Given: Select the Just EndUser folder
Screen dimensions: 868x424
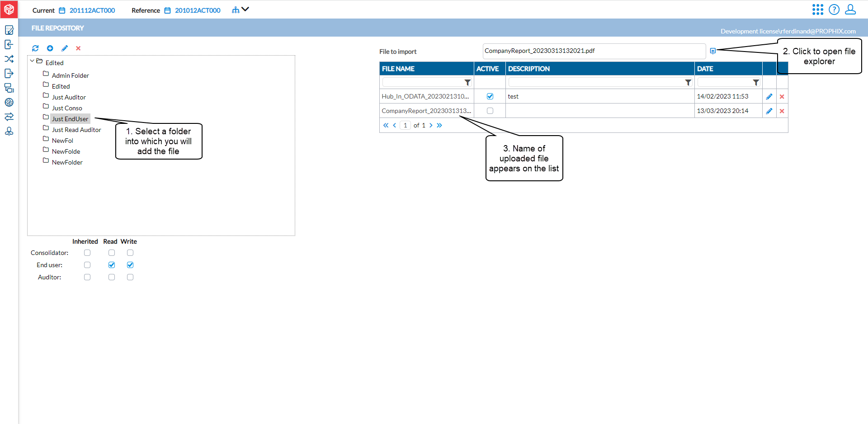Looking at the screenshot, I should pyautogui.click(x=70, y=119).
